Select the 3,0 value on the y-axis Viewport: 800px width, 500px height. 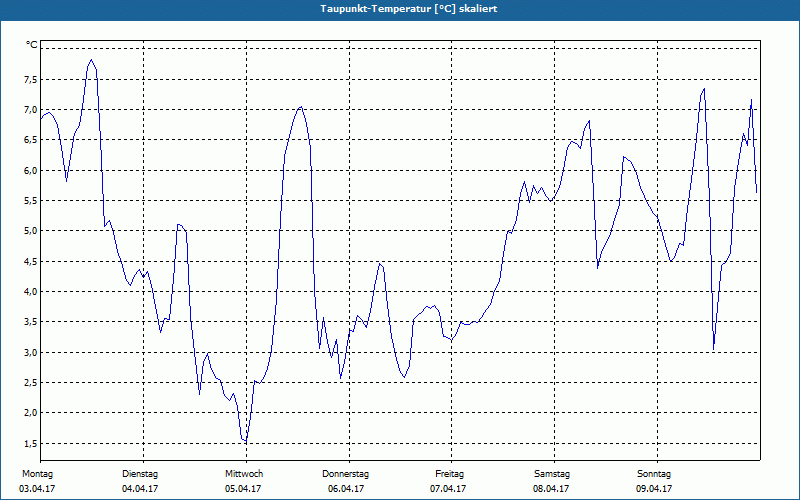pos(29,353)
